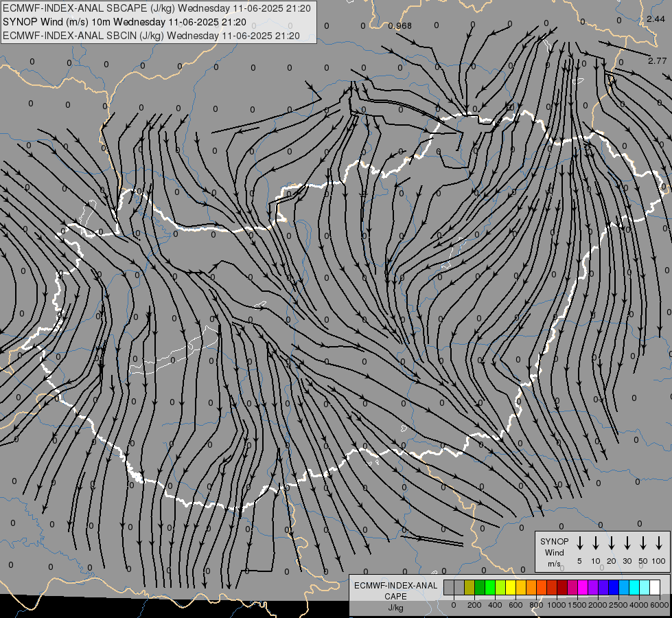
Task: Click the wind arrow above the 10 label
Action: [596, 543]
